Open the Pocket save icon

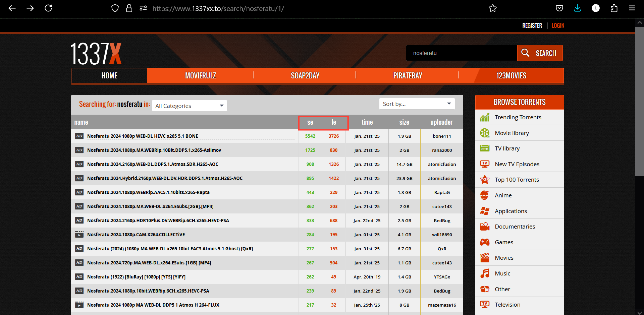(559, 8)
